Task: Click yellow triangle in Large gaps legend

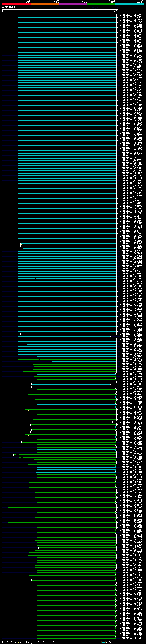Action: coord(19,642)
